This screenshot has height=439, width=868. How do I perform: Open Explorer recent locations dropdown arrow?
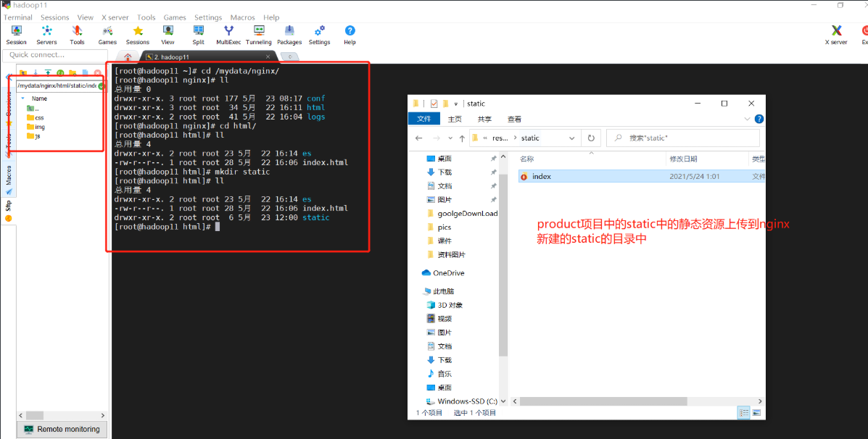tap(450, 138)
